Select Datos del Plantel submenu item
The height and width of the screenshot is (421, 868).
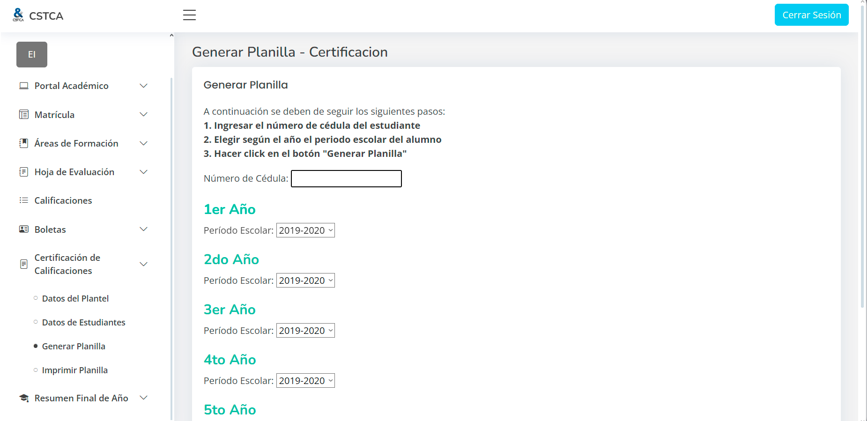point(75,298)
